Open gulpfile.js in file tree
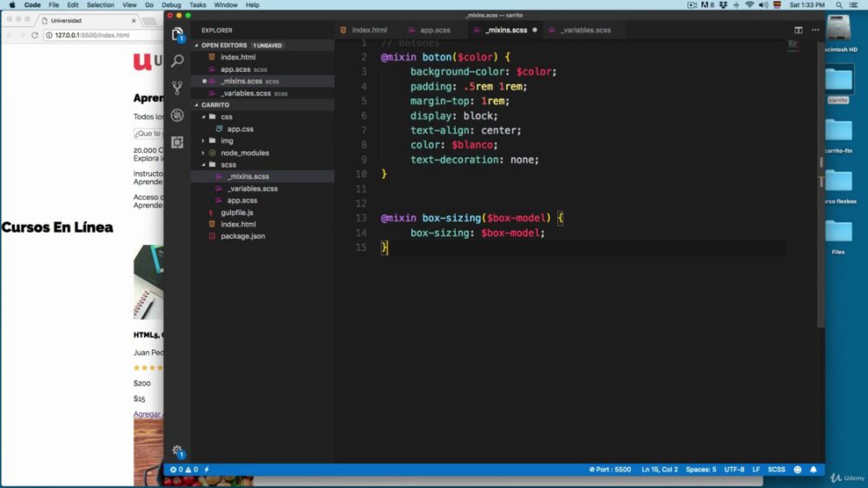Screen dimensions: 868x488 pyautogui.click(x=237, y=213)
